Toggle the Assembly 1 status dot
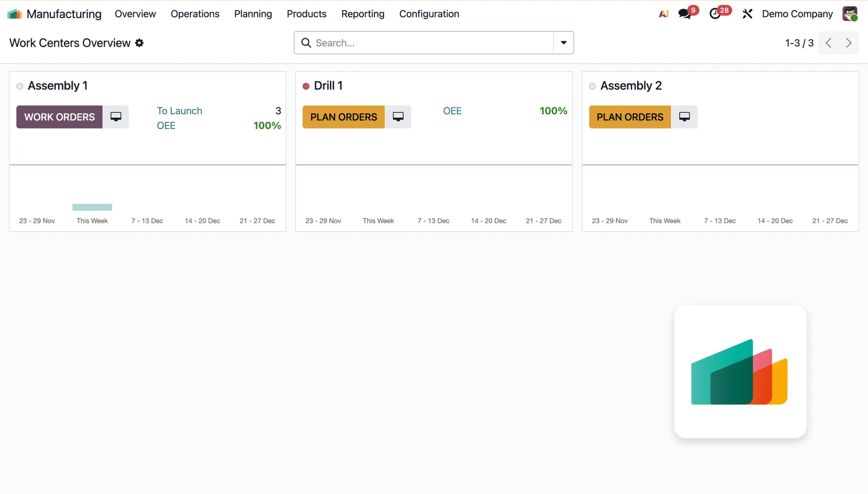 (19, 86)
